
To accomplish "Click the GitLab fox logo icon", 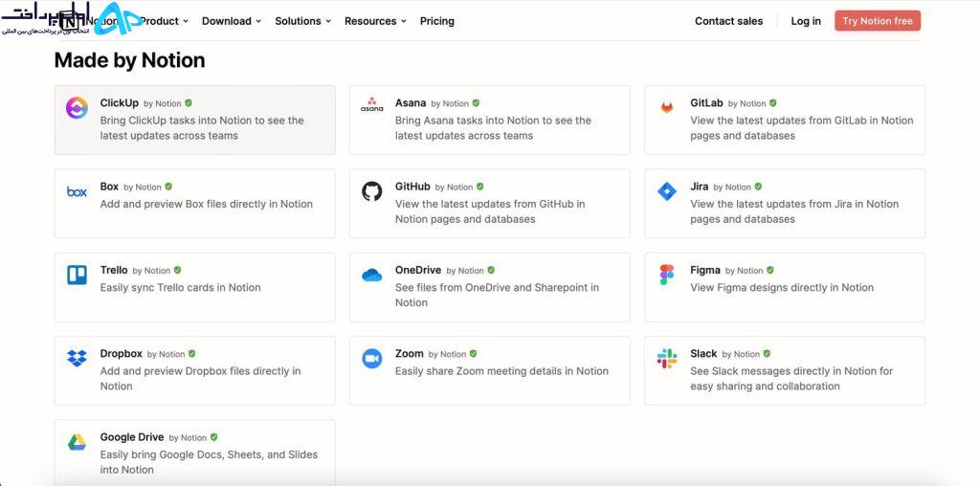I will pyautogui.click(x=667, y=107).
